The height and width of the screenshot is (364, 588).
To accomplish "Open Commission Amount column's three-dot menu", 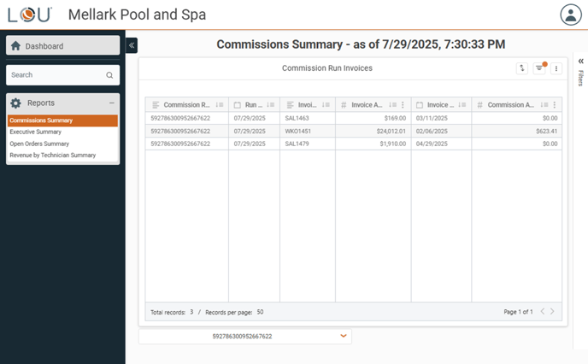I will [x=555, y=105].
